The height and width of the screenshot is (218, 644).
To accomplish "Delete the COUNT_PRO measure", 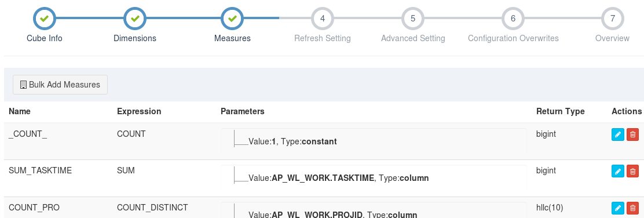I will point(633,208).
